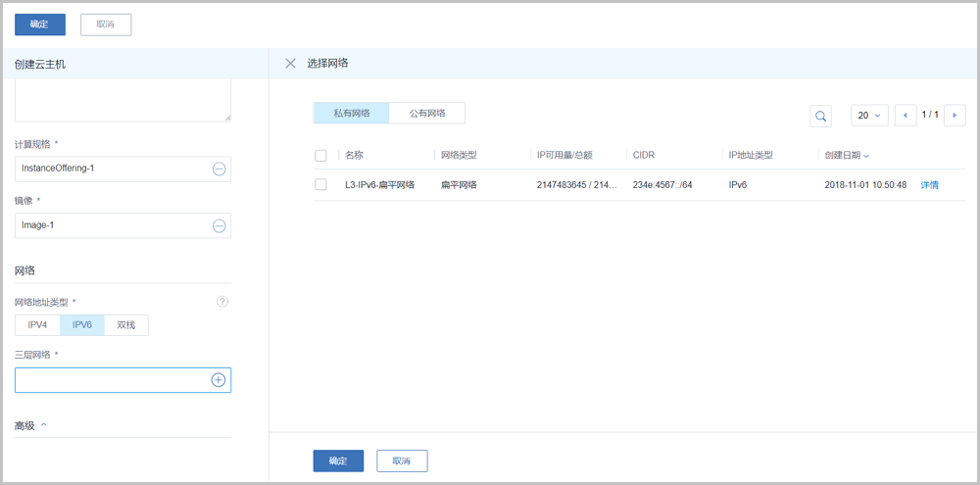Close the 选择网络 panel with X icon
This screenshot has width=980, height=485.
(x=290, y=64)
